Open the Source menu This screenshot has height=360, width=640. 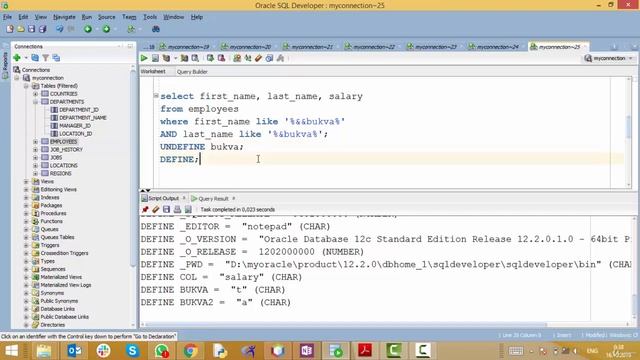tap(107, 17)
